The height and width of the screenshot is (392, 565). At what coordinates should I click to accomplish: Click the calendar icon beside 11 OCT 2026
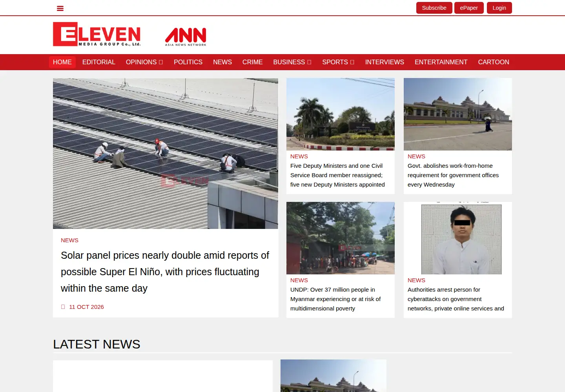click(x=63, y=307)
